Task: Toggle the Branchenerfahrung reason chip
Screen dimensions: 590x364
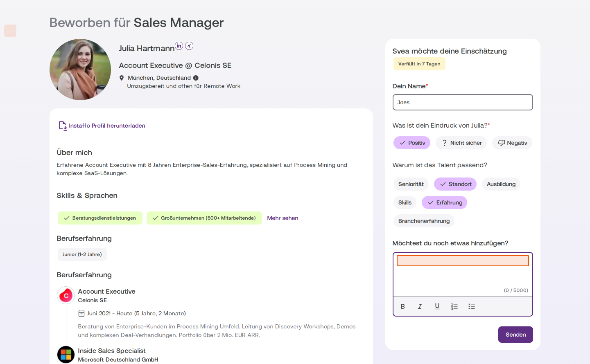Action: [424, 221]
